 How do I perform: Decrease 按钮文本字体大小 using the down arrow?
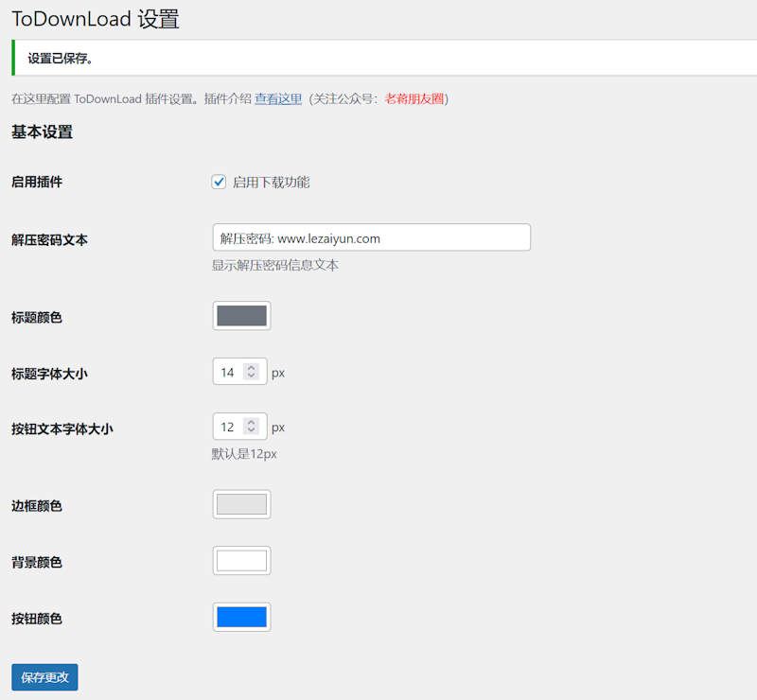(x=251, y=432)
